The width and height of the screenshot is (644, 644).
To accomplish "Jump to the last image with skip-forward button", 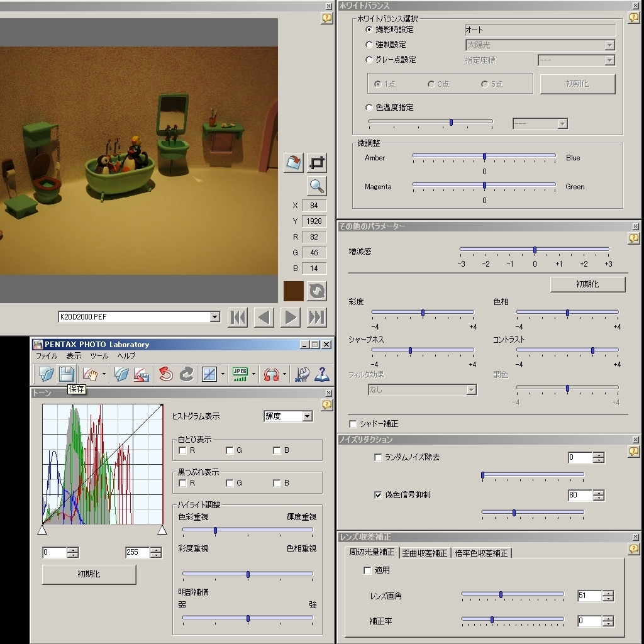I will point(317,318).
